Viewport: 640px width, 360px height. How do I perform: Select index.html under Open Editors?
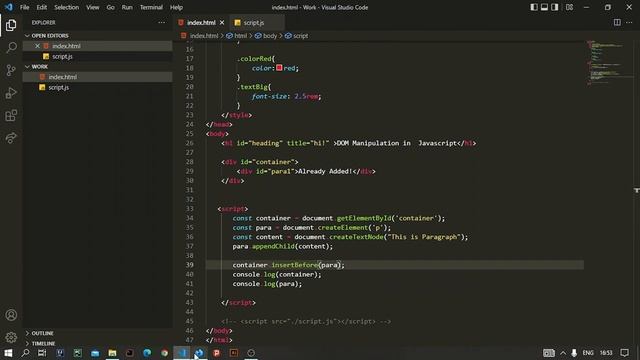[98, 46]
